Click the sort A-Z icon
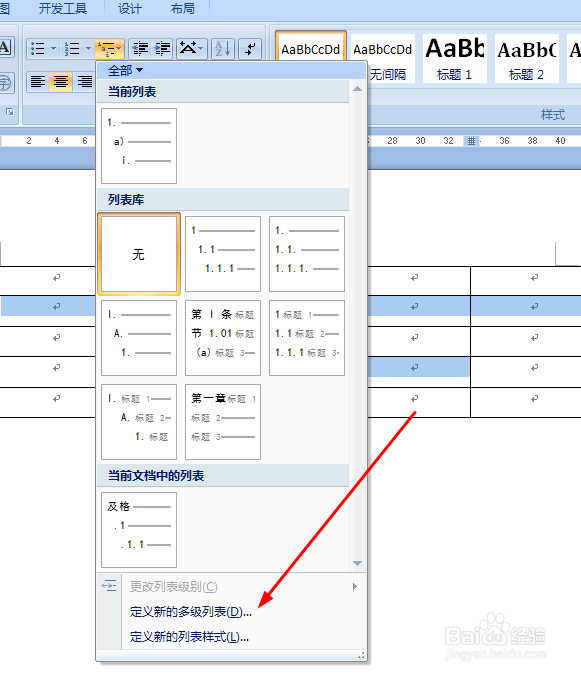The image size is (581, 675). [223, 48]
